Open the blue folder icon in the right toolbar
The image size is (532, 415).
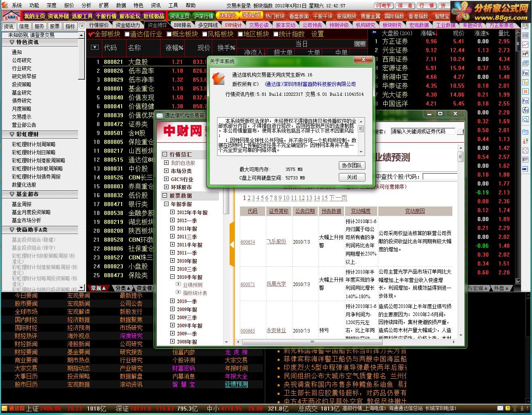pos(526,132)
